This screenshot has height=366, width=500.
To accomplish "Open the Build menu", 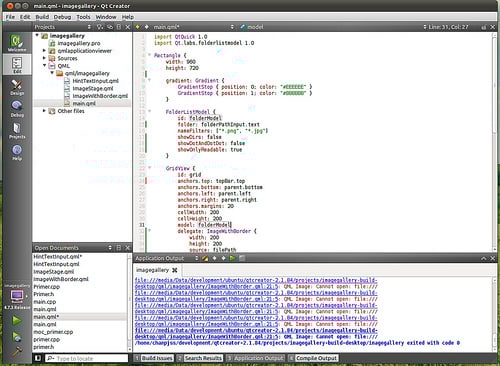I will coord(42,17).
